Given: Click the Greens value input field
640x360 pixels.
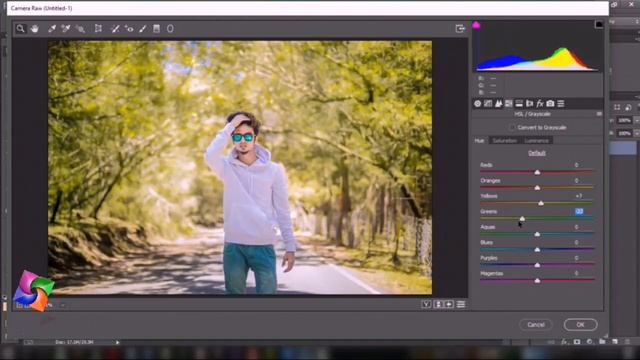Looking at the screenshot, I should [579, 211].
